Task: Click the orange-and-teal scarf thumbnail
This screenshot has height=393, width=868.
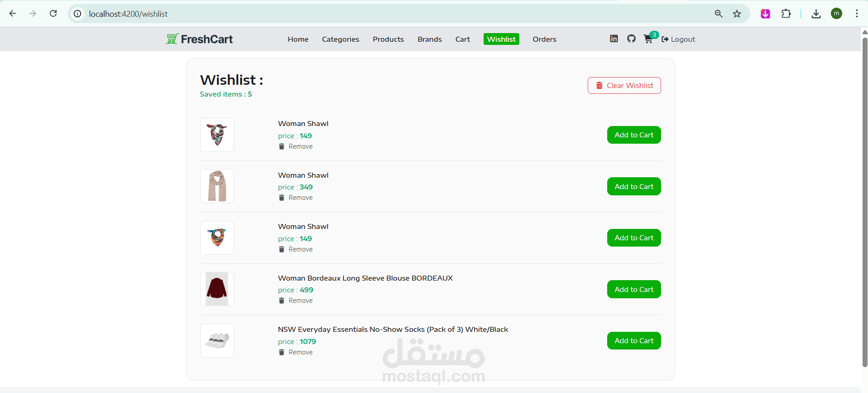Action: click(x=217, y=238)
